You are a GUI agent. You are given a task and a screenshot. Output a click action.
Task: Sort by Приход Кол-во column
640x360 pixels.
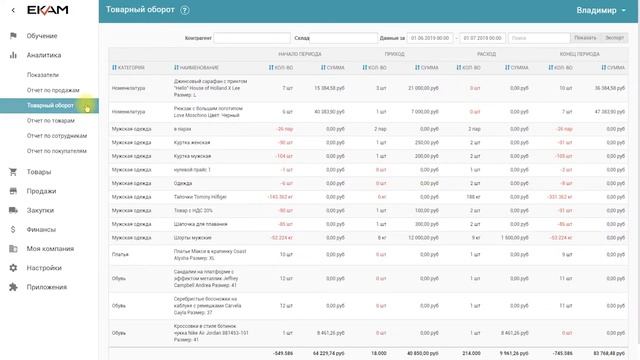374,67
